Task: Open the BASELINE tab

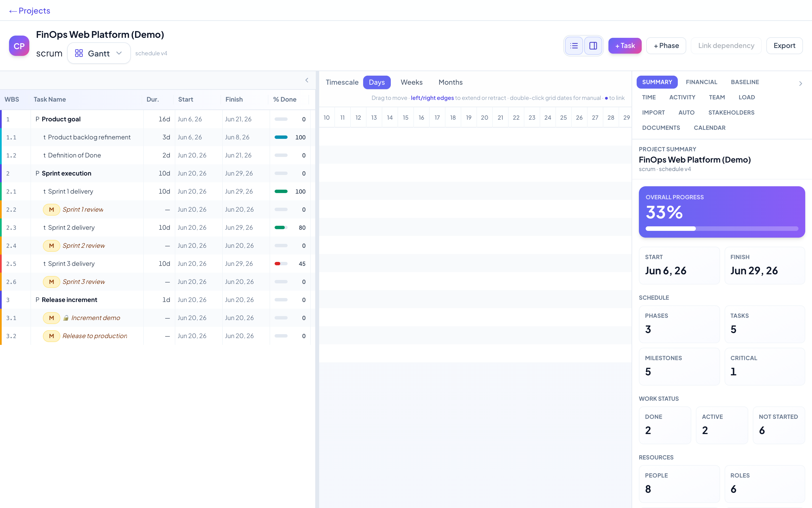Action: point(745,82)
